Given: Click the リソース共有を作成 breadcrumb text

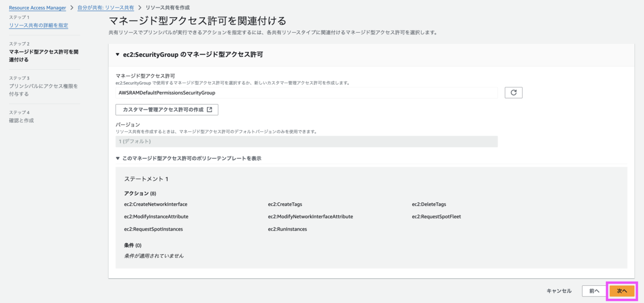Looking at the screenshot, I should pyautogui.click(x=167, y=8).
